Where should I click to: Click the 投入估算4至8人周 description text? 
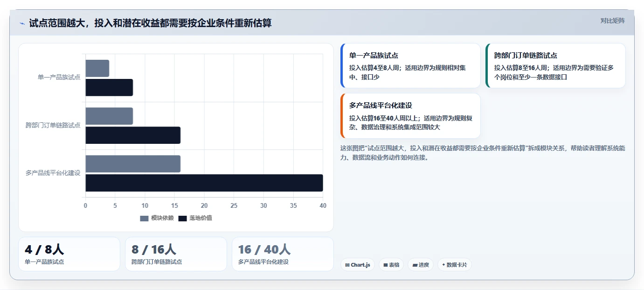408,72
